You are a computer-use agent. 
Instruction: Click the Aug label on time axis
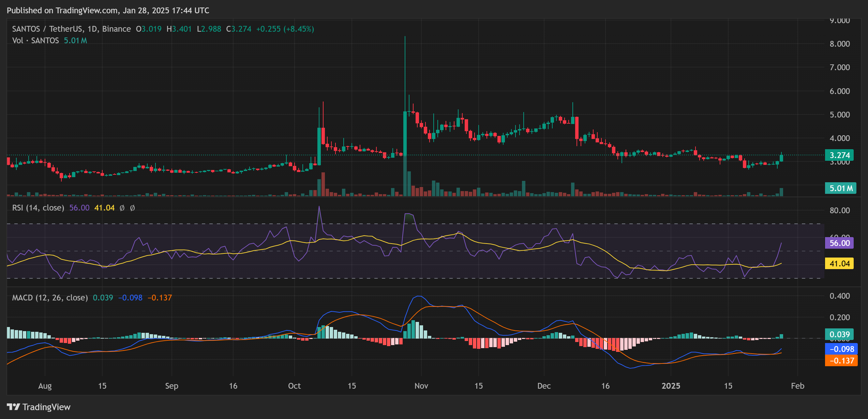tap(45, 386)
